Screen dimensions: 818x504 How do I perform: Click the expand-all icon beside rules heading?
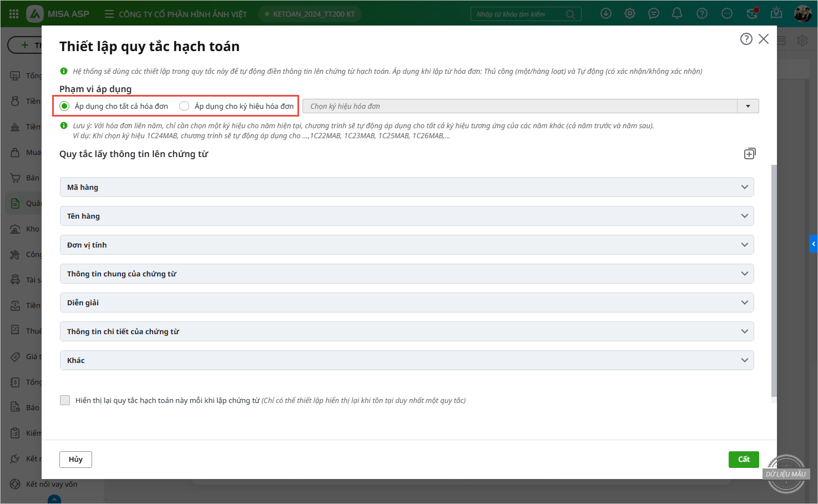749,154
